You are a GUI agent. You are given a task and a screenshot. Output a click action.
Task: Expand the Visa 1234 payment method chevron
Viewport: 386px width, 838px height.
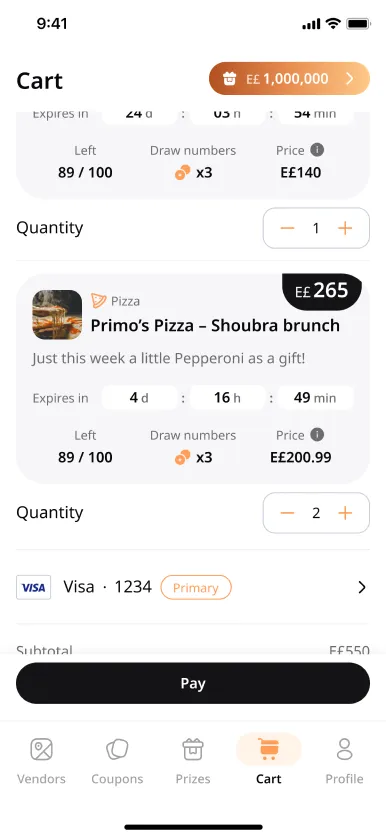[362, 587]
